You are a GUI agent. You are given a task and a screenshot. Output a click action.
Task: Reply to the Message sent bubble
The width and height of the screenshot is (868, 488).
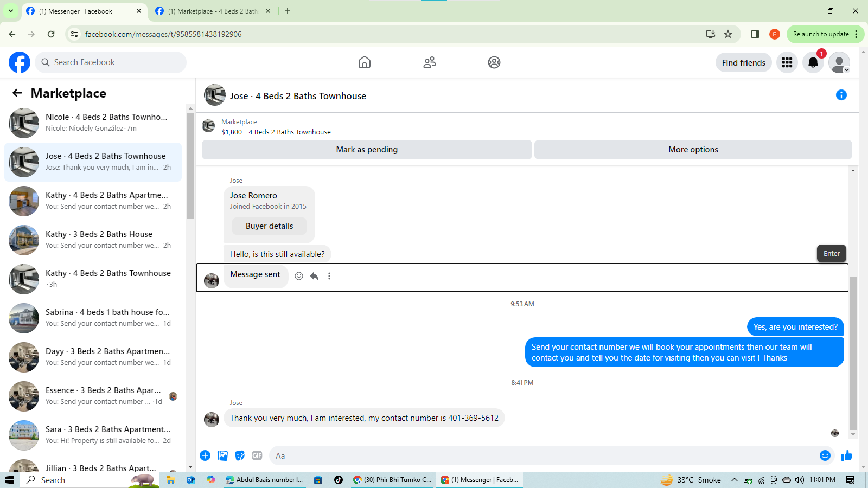[314, 276]
